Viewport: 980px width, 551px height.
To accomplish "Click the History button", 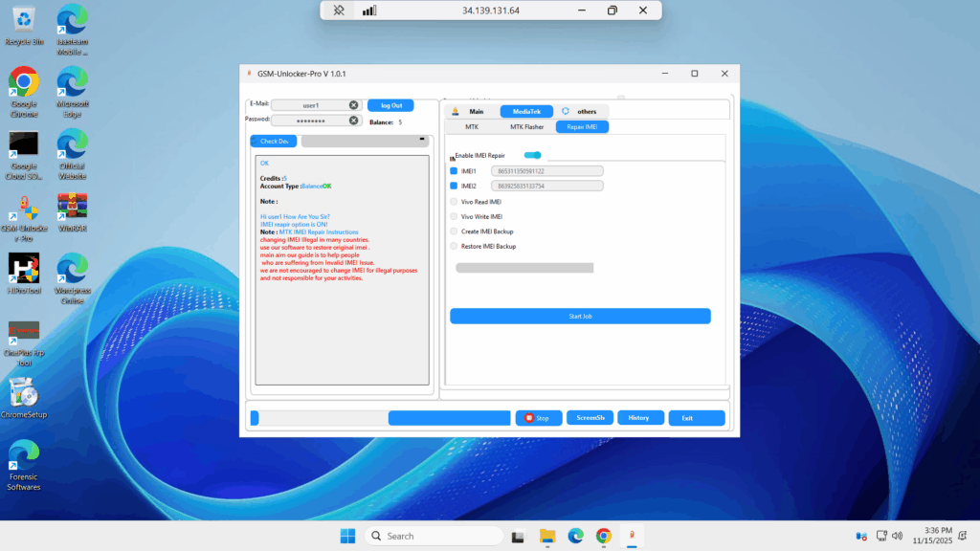I will [x=639, y=418].
